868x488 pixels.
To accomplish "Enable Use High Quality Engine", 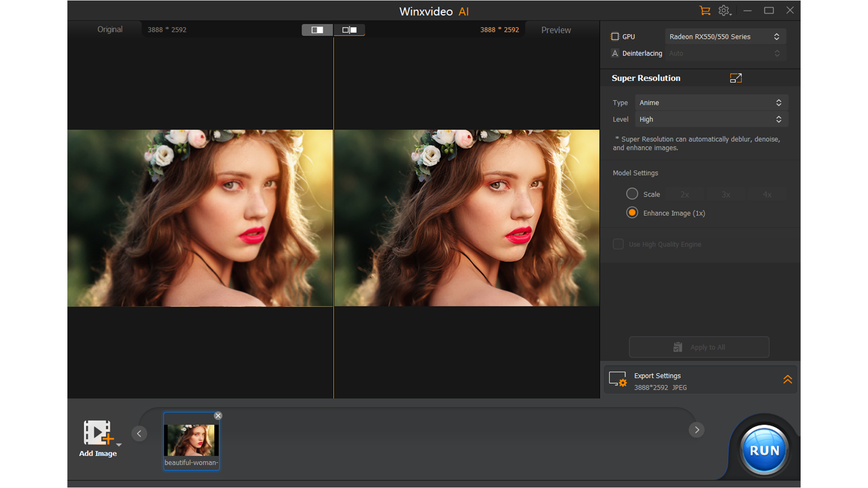I will coord(618,244).
